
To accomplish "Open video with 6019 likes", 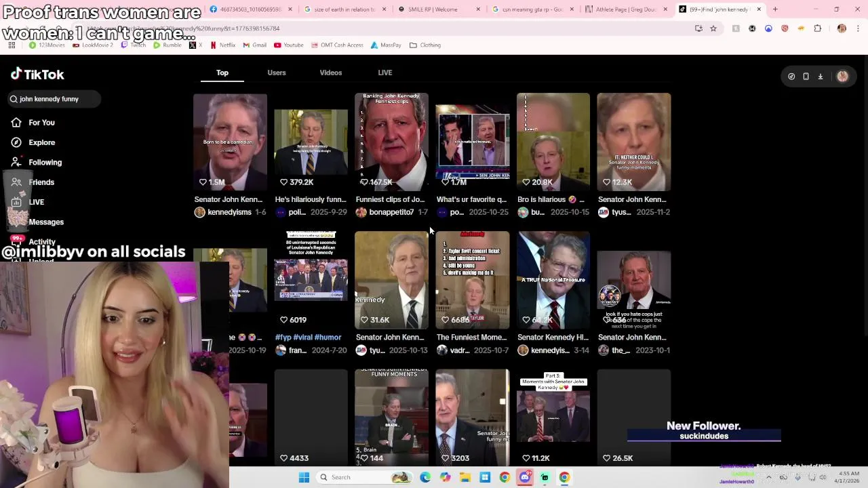I will (x=311, y=280).
